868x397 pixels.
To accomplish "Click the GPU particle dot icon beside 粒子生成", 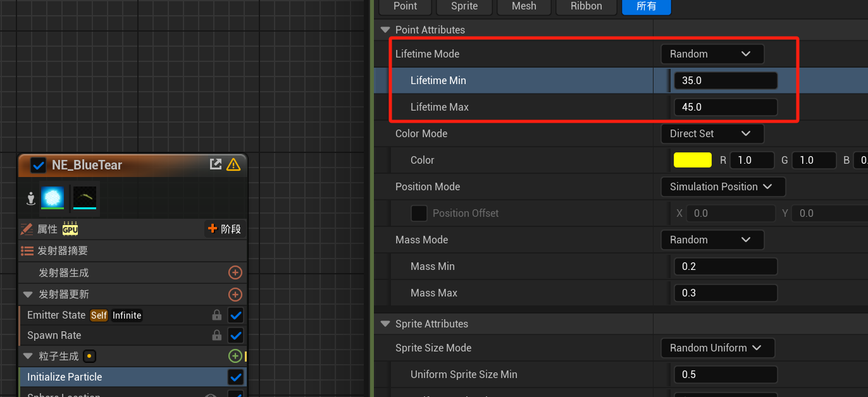I will pyautogui.click(x=89, y=356).
